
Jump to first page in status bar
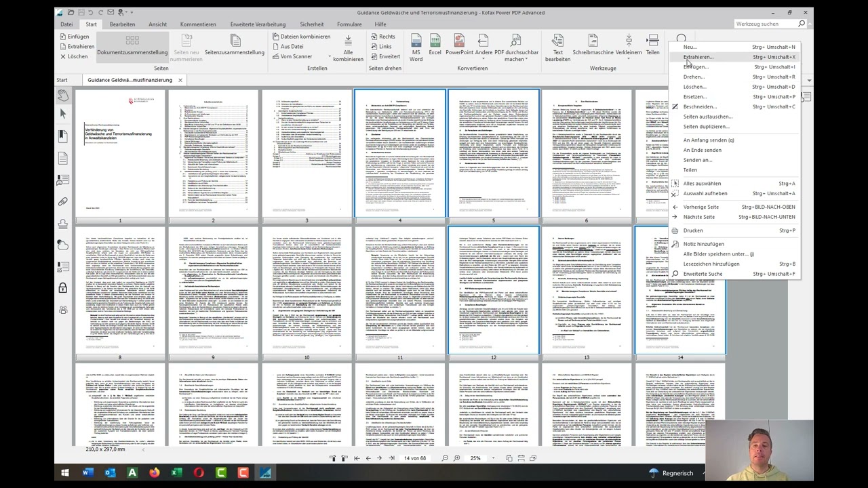tap(357, 458)
